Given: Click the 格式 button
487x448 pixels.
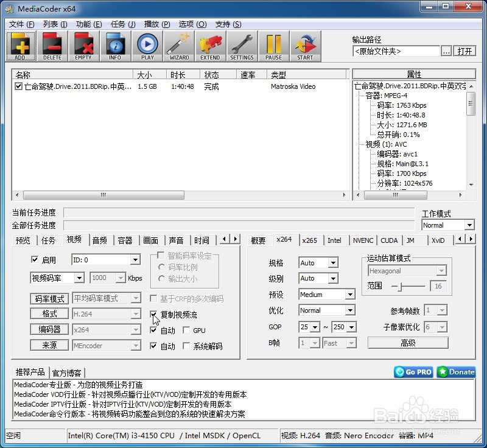Looking at the screenshot, I should (49, 313).
